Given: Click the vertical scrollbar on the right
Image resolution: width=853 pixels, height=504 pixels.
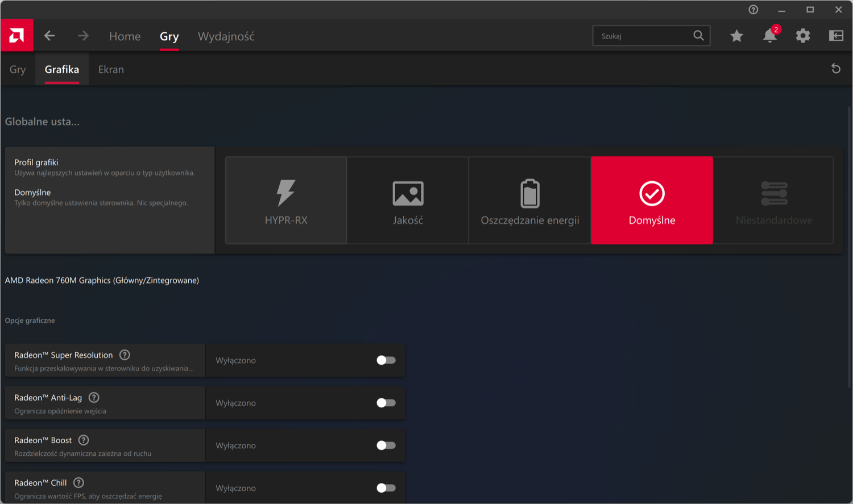Looking at the screenshot, I should [x=850, y=246].
